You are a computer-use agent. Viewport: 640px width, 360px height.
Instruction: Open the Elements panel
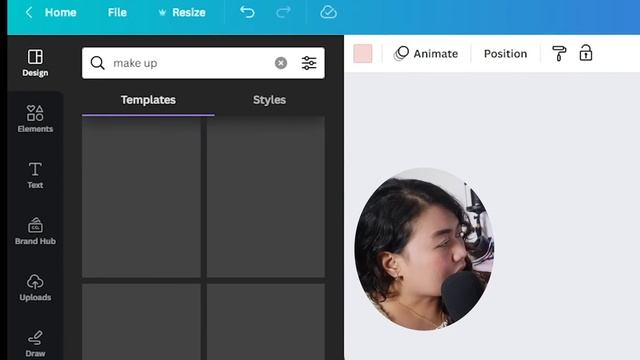point(35,119)
